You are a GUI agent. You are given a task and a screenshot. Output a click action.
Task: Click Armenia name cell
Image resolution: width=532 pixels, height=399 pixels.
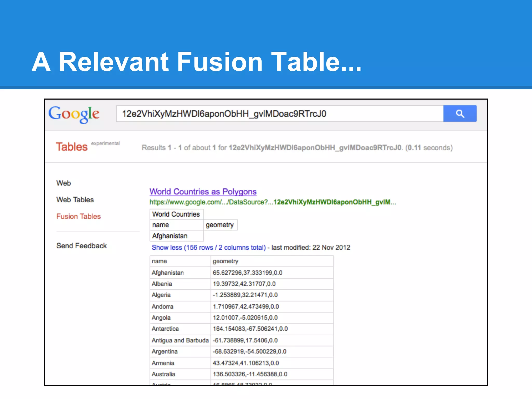pyautogui.click(x=180, y=363)
